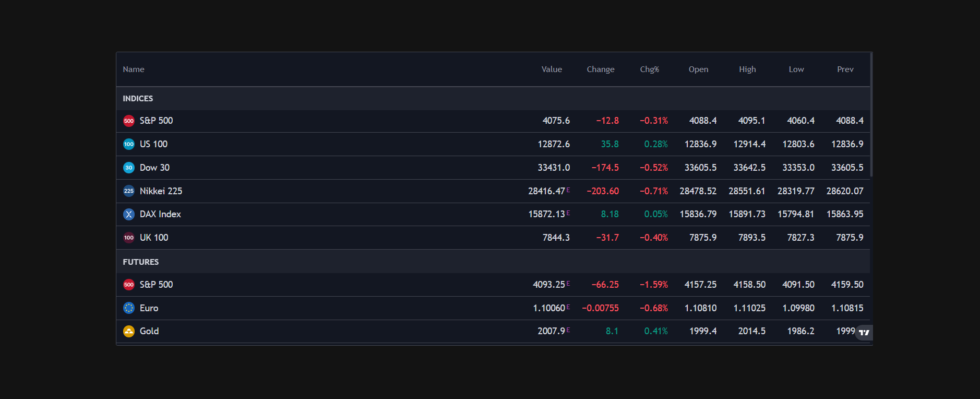
Task: Collapse the FUTURES section header
Action: click(493, 262)
